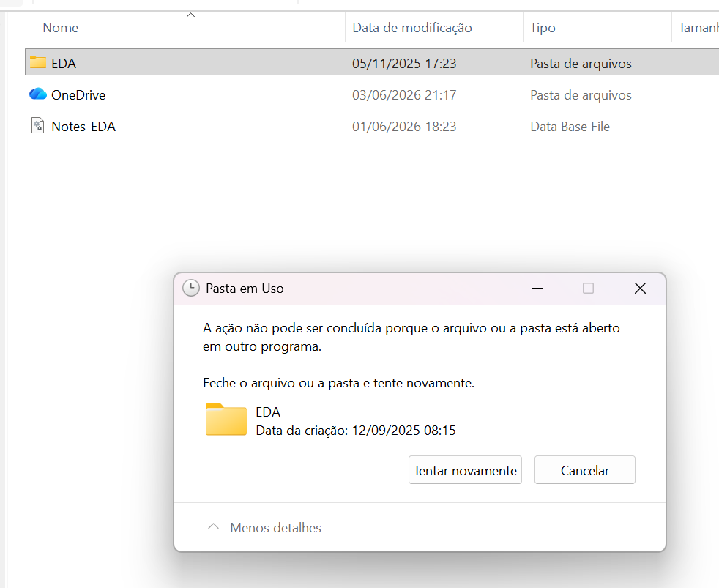Screen dimensions: 719x588
Task: Click date 05/11/2025 17:23 cell
Action: pos(404,63)
